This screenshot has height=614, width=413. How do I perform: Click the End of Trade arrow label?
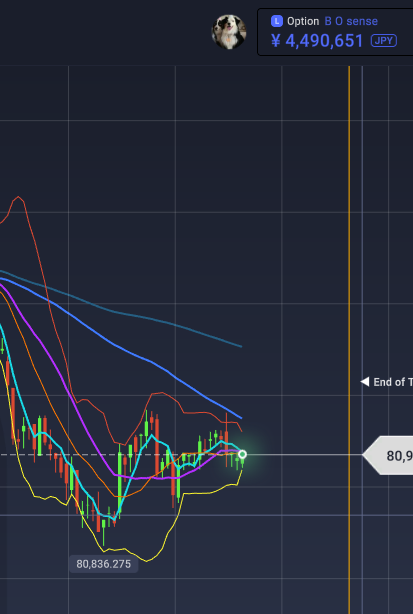tap(386, 382)
